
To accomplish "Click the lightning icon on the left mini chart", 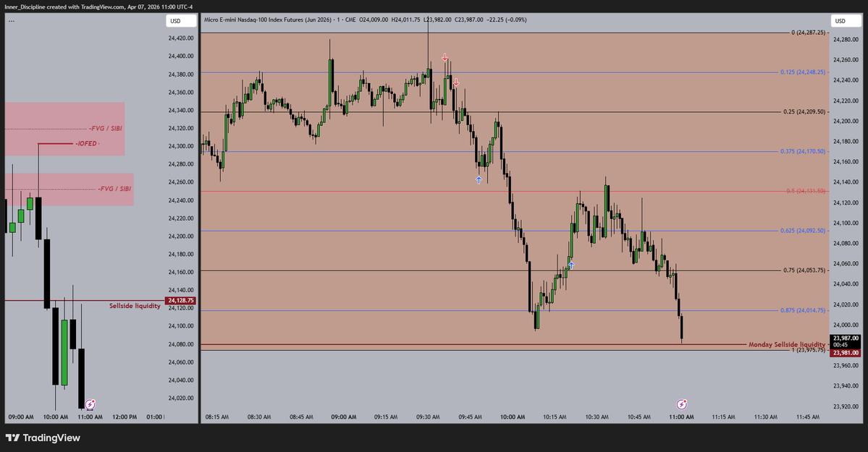I will tap(89, 405).
